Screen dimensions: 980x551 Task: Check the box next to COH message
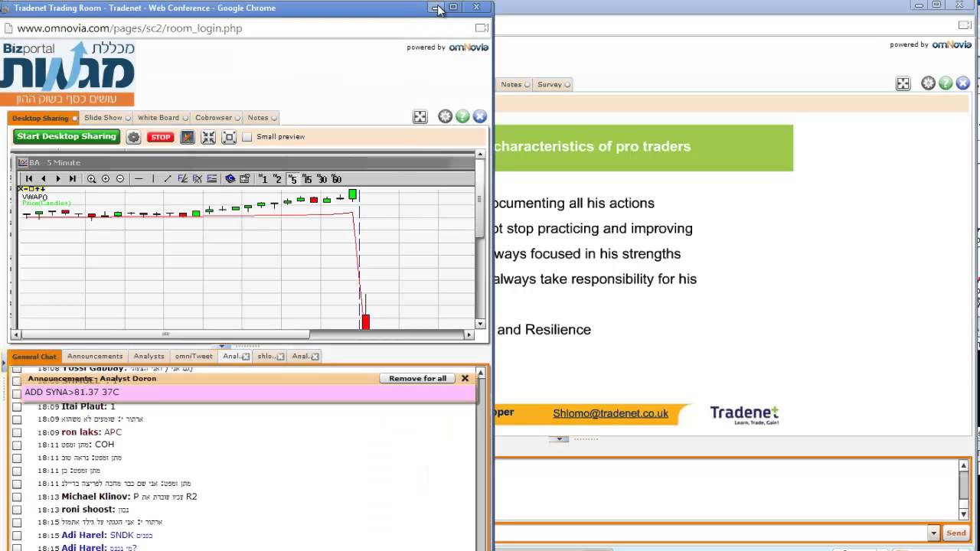(17, 445)
